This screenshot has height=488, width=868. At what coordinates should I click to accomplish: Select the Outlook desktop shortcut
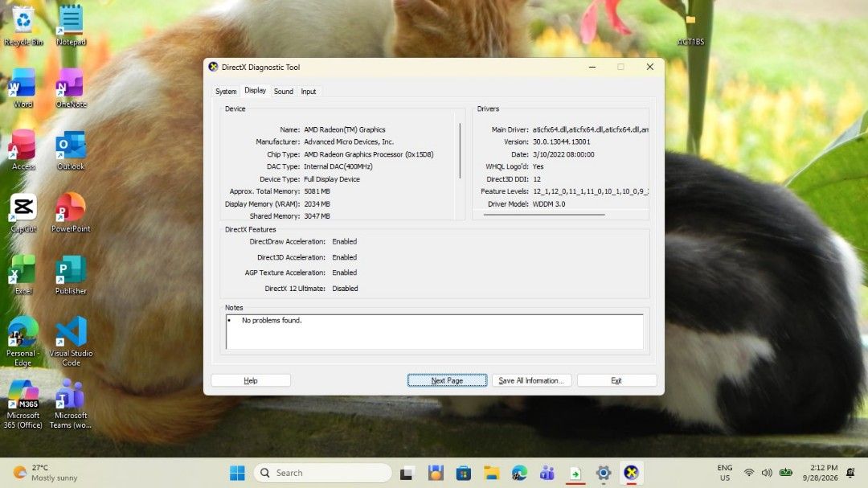[x=71, y=150]
